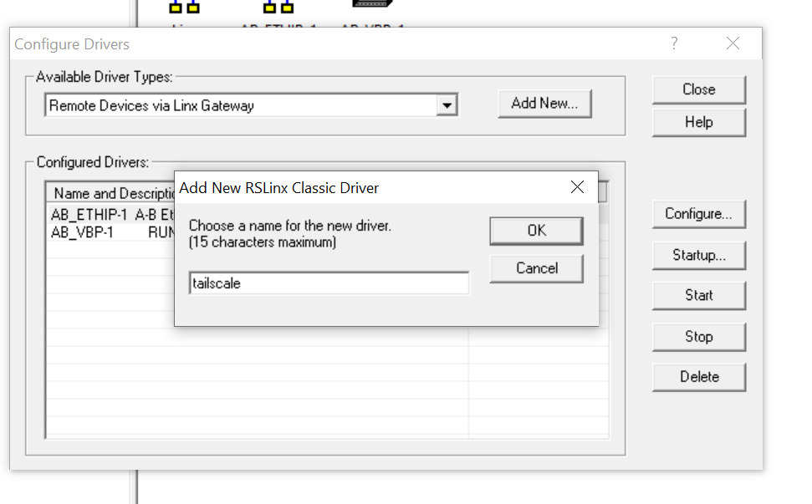Click the Startup... button
The height and width of the screenshot is (504, 812).
pos(698,255)
